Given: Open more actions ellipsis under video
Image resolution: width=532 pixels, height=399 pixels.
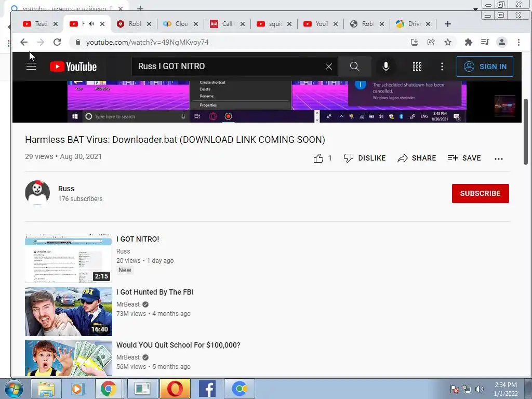Looking at the screenshot, I should pyautogui.click(x=498, y=158).
